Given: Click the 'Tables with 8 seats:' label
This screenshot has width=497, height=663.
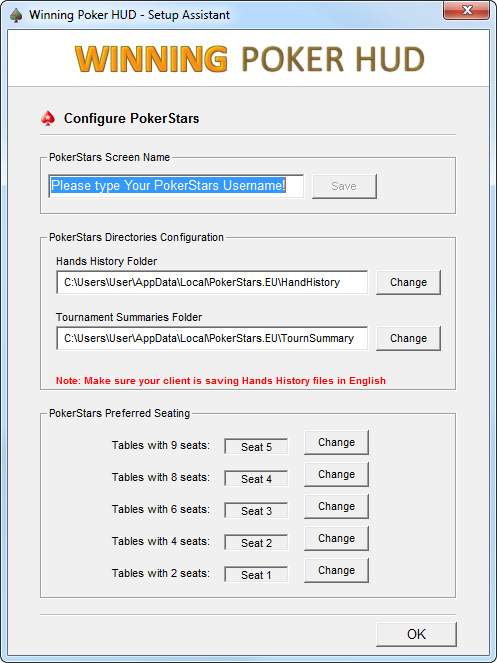Looking at the screenshot, I should click(161, 477).
